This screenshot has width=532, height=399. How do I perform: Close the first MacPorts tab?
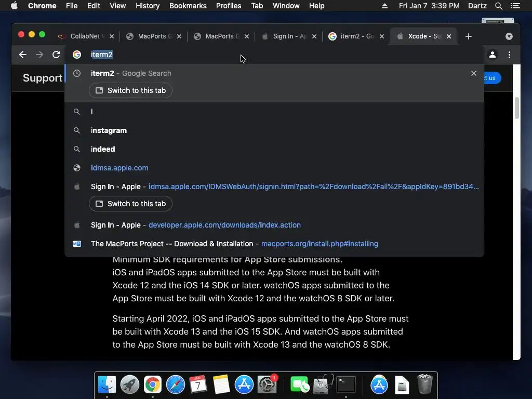[x=179, y=36]
